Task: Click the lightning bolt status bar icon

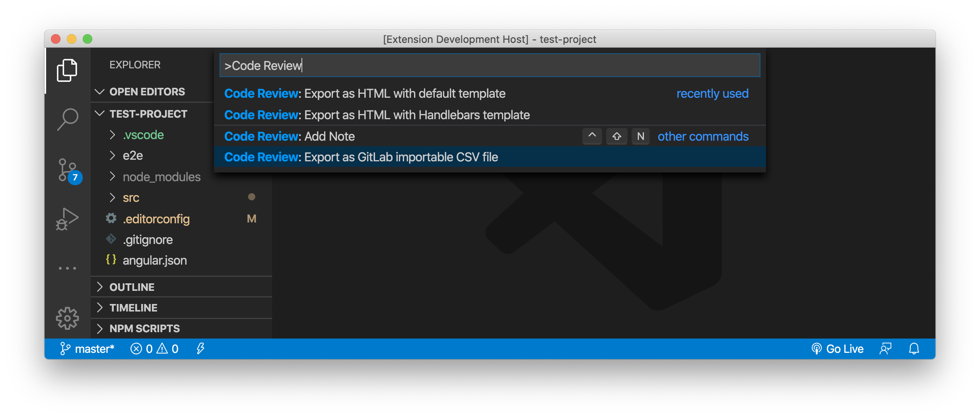Action: [200, 349]
